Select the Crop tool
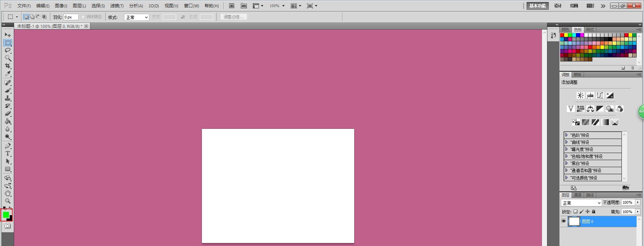 (8, 66)
